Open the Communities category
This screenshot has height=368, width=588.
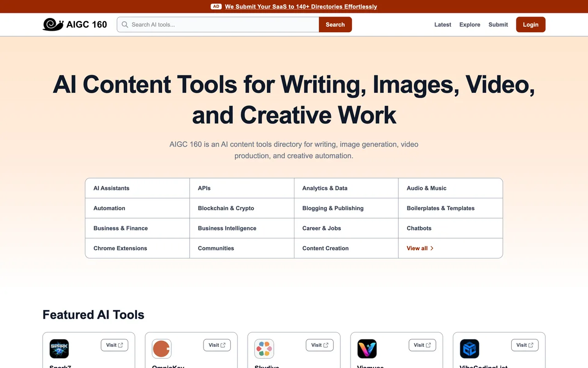pos(242,248)
